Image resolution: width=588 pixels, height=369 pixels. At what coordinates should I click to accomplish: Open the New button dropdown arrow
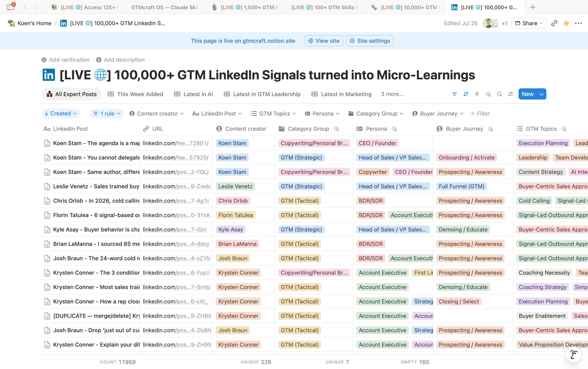click(x=542, y=94)
